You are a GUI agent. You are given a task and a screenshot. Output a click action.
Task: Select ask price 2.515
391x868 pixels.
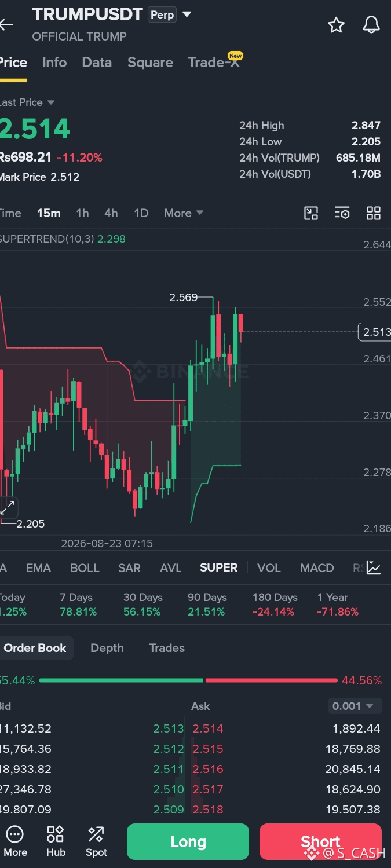pyautogui.click(x=208, y=749)
